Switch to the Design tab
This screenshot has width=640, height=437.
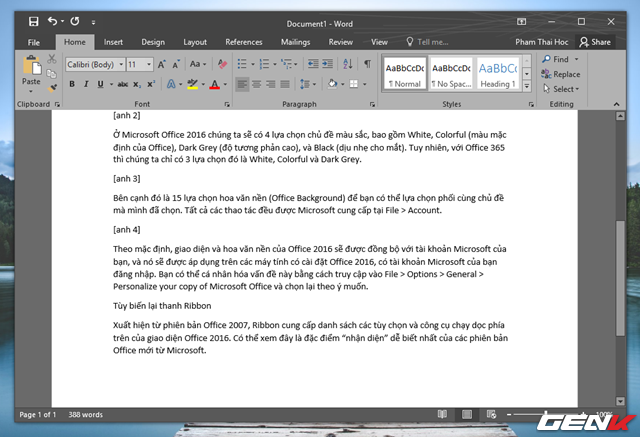click(x=153, y=42)
